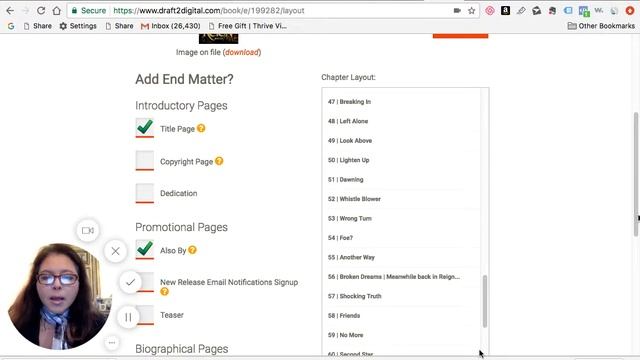The width and height of the screenshot is (640, 360).
Task: Go back with browser back arrow
Action: click(x=10, y=11)
